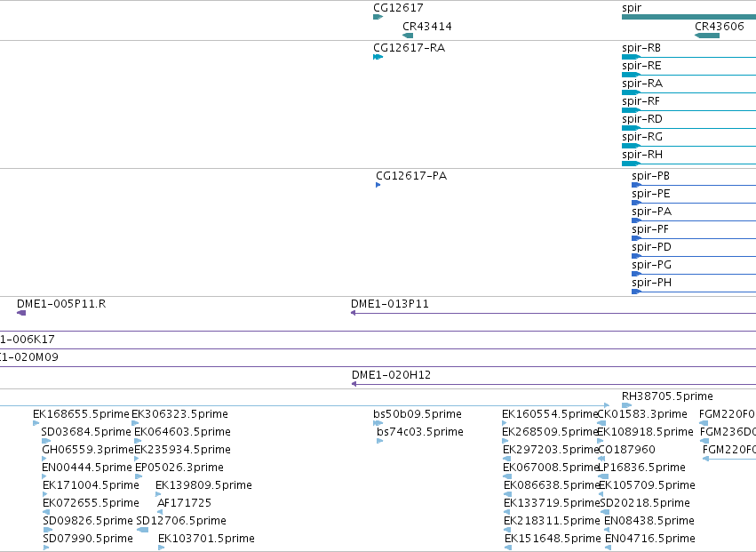Image resolution: width=756 pixels, height=552 pixels.
Task: Click EST EK139809.5prime
Action: pyautogui.click(x=203, y=485)
